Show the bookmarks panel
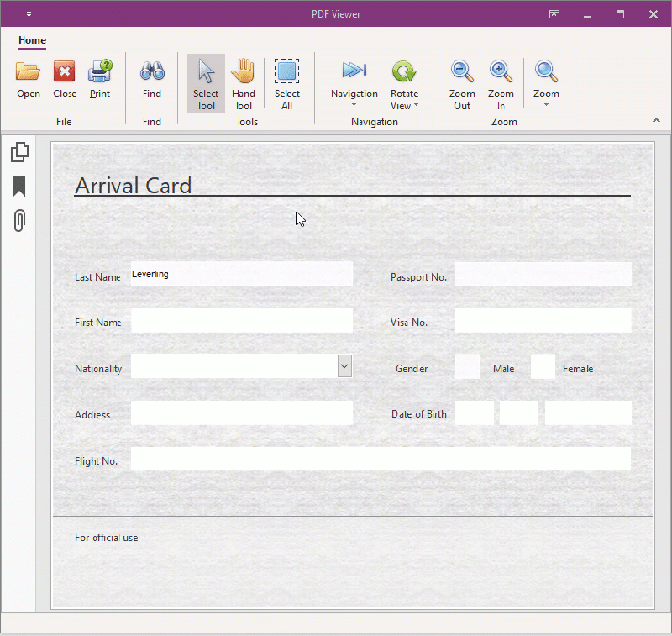Screen dimensions: 672x636 tap(19, 187)
